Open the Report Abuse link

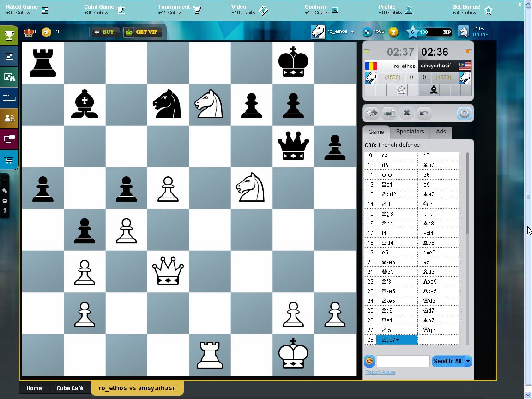coord(380,372)
